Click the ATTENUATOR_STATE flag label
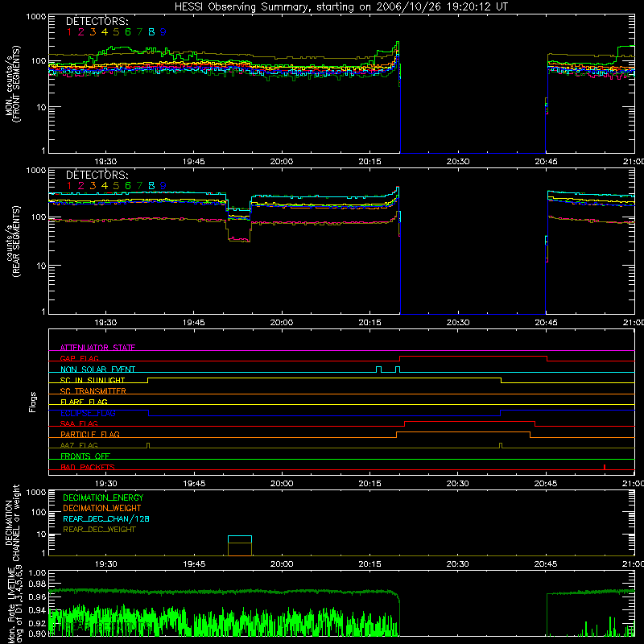The height and width of the screenshot is (644, 644). point(97,348)
